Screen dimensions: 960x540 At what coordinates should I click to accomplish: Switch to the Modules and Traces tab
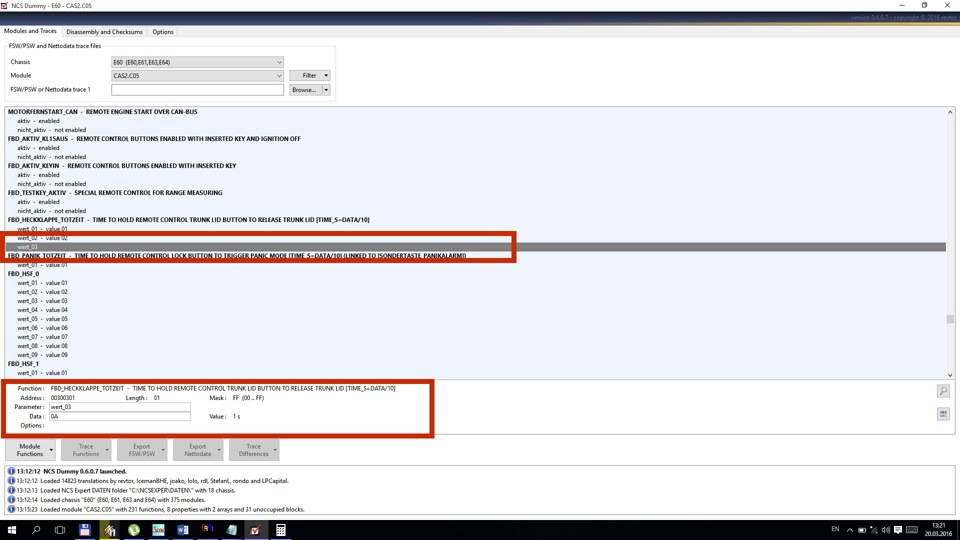[30, 31]
